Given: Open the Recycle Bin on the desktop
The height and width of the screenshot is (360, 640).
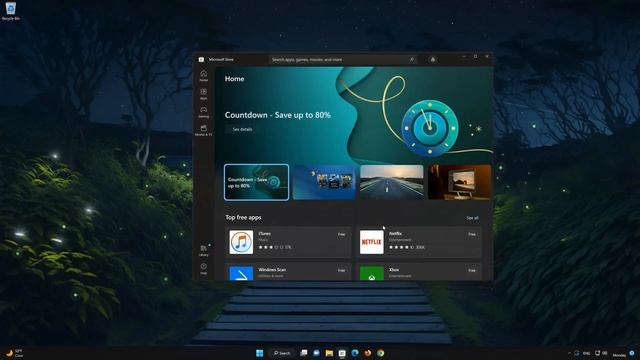Looking at the screenshot, I should [x=11, y=11].
